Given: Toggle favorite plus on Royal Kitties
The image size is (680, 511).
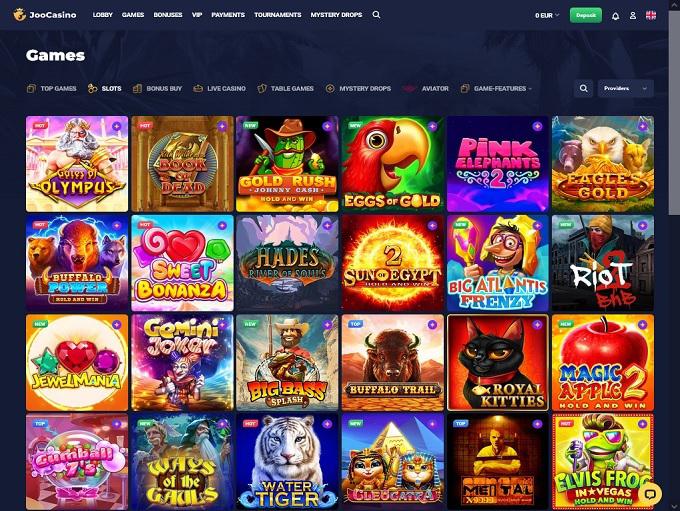Looking at the screenshot, I should (537, 325).
